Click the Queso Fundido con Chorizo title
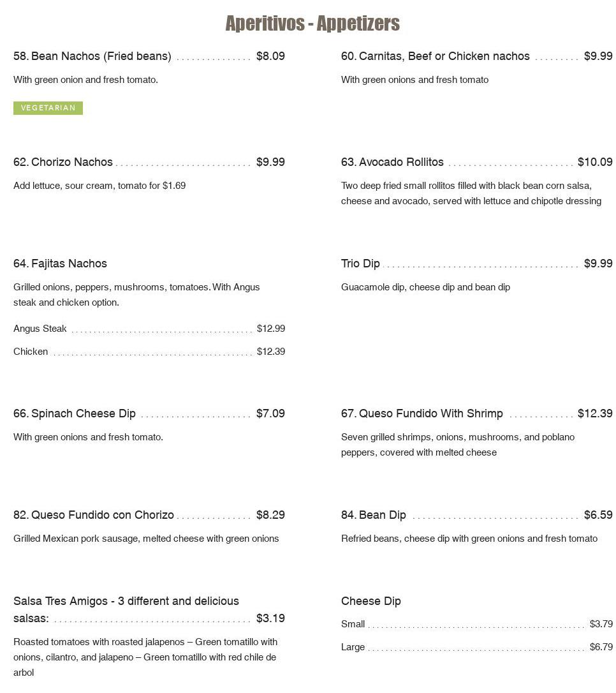 [94, 515]
